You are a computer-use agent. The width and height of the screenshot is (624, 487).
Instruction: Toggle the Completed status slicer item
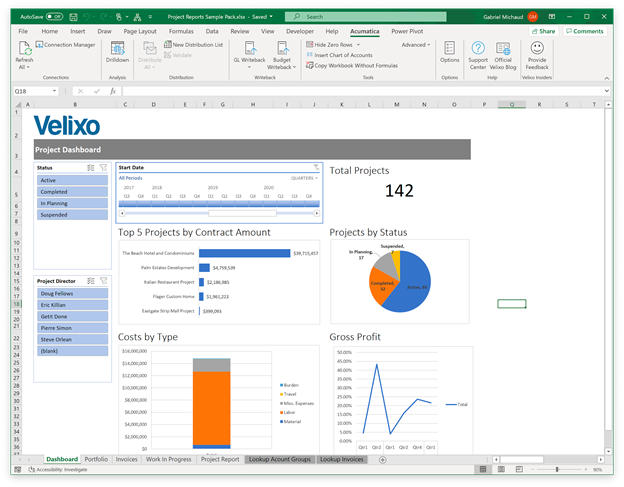72,192
